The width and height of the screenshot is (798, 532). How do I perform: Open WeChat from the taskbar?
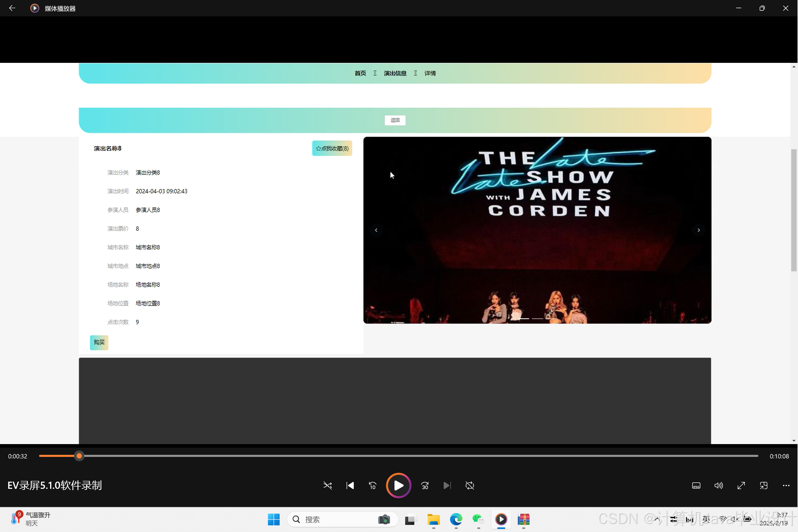coord(478,519)
